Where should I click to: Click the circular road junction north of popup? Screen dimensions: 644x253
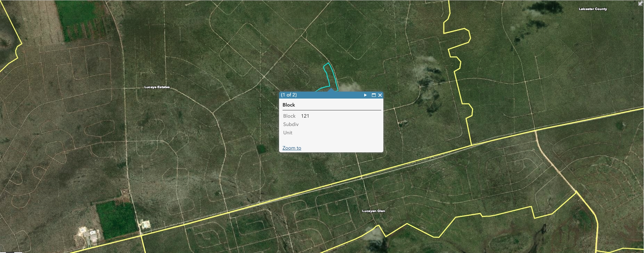click(303, 35)
